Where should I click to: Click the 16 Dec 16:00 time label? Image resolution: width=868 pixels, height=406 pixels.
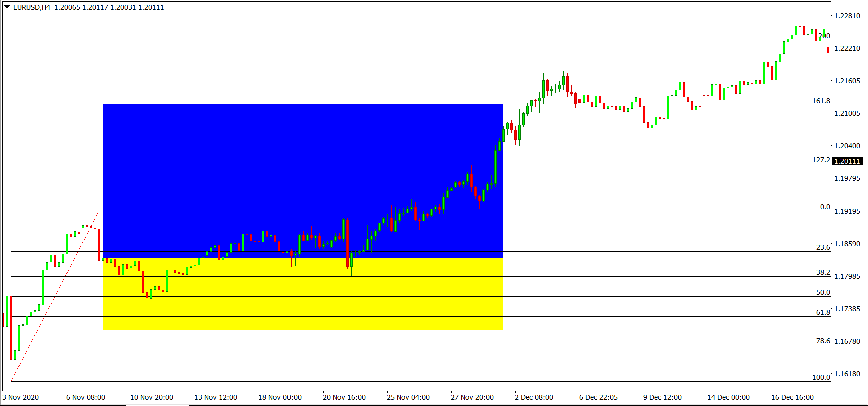coord(793,397)
